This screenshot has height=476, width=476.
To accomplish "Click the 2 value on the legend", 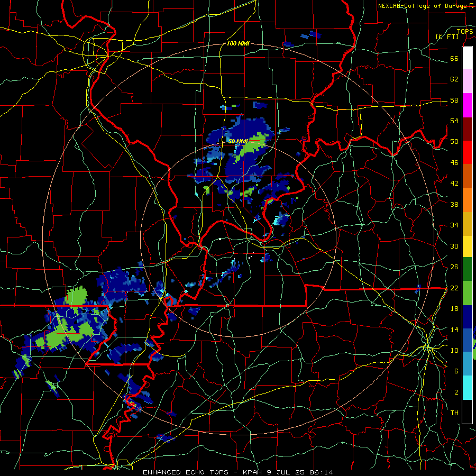I will [x=456, y=392].
